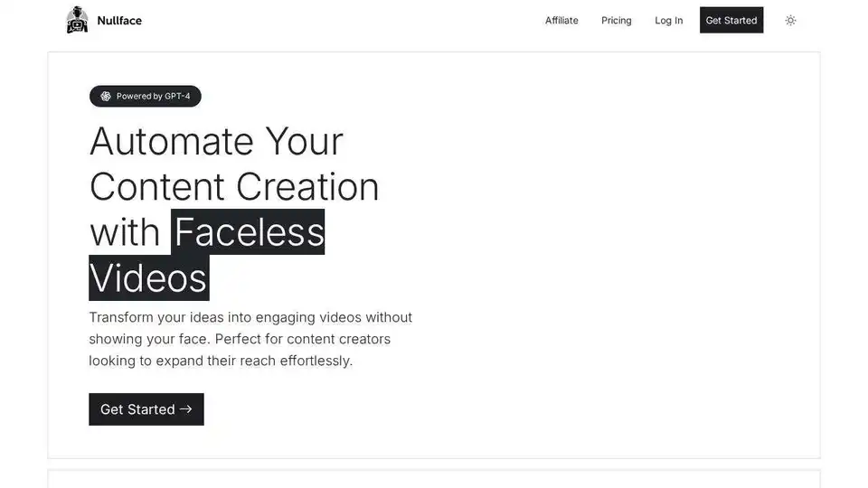Click the Nullface robot logo icon

click(x=77, y=20)
